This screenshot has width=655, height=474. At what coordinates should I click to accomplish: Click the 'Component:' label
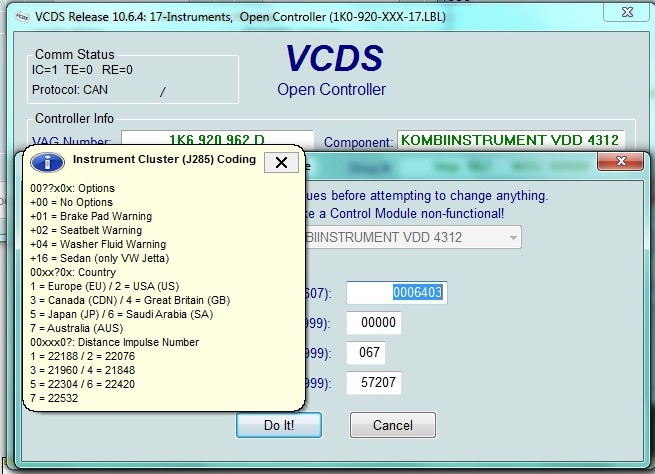pyautogui.click(x=358, y=142)
